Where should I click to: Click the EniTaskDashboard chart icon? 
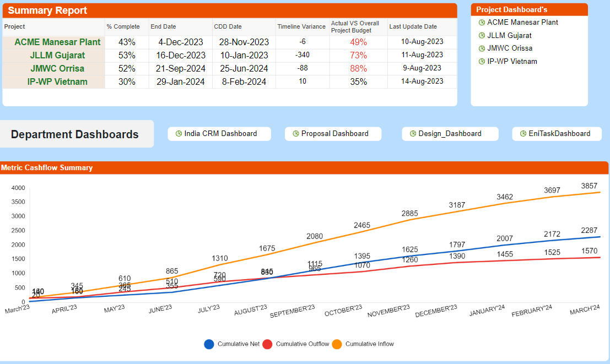click(x=523, y=134)
